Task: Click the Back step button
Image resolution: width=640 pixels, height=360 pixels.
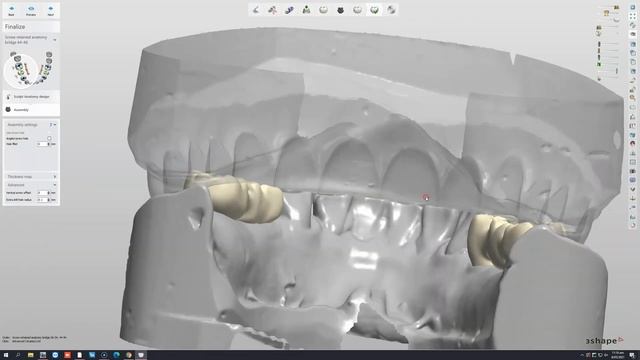Action: [11, 11]
